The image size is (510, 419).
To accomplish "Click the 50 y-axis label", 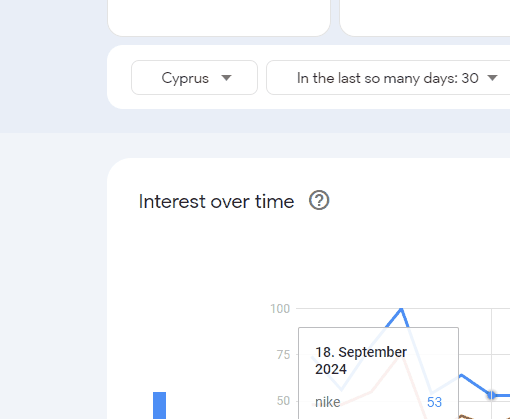I will click(x=283, y=401).
